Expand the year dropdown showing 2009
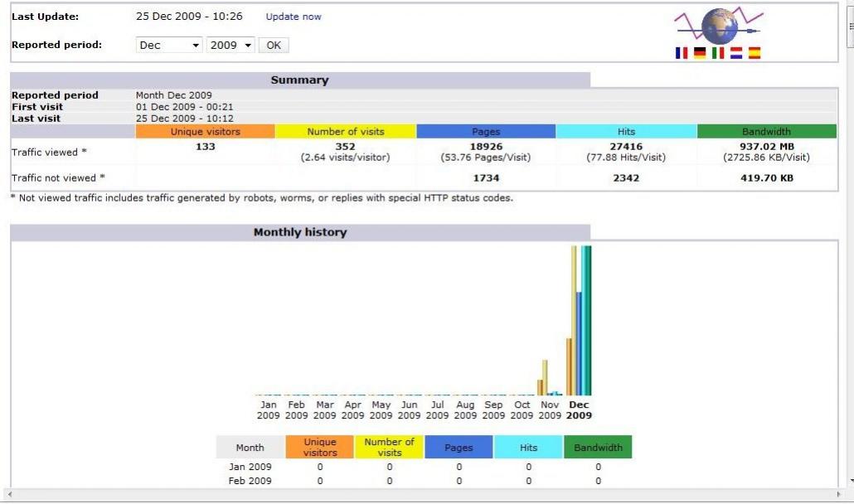Image resolution: width=854 pixels, height=504 pixels. pyautogui.click(x=230, y=46)
